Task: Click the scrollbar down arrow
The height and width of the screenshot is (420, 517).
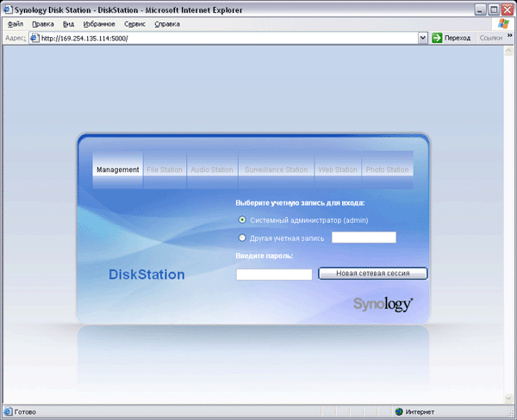Action: (508, 398)
